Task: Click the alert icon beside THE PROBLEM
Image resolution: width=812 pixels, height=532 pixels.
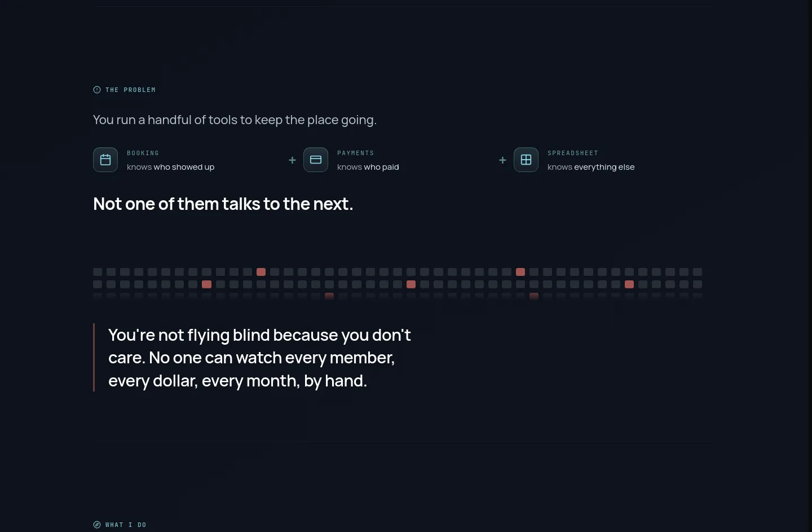Action: [97, 90]
